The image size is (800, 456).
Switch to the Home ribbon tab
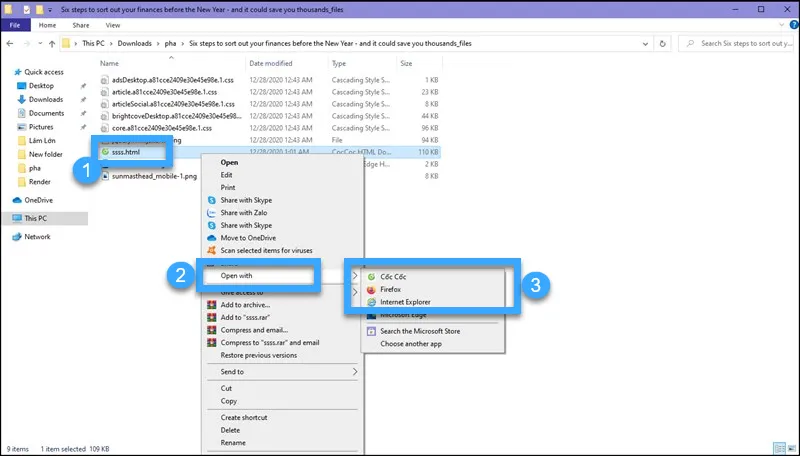tap(47, 25)
